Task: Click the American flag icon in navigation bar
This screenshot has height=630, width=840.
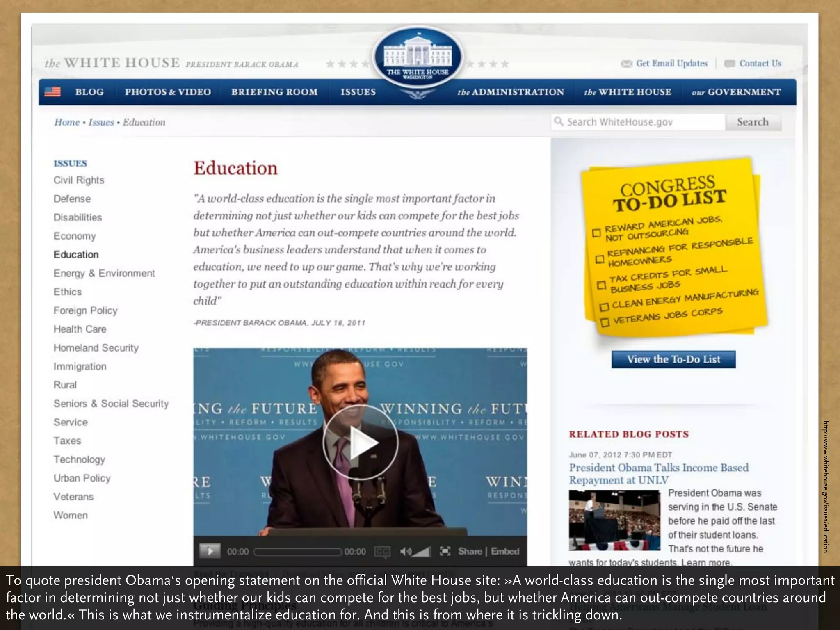Action: [52, 92]
